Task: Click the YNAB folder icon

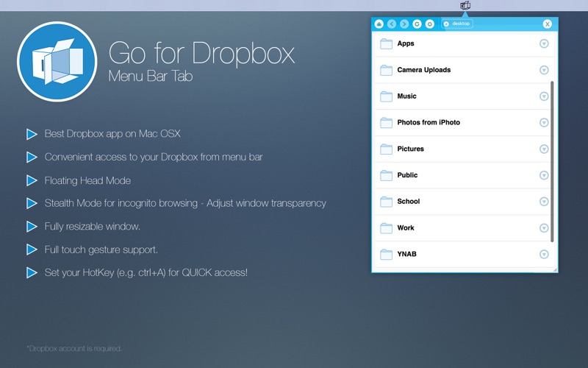Action: pos(387,254)
